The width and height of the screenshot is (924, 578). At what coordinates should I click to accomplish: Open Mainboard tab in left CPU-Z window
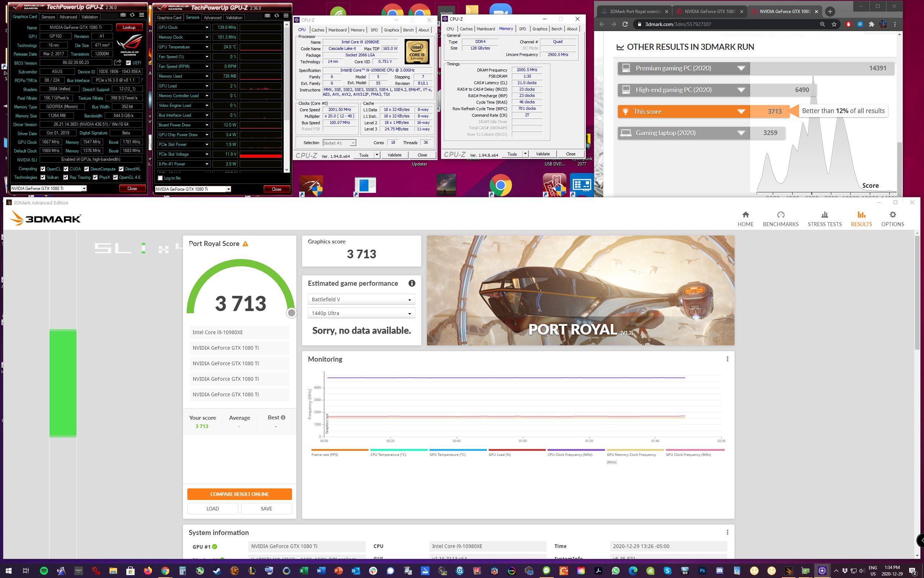pos(337,30)
